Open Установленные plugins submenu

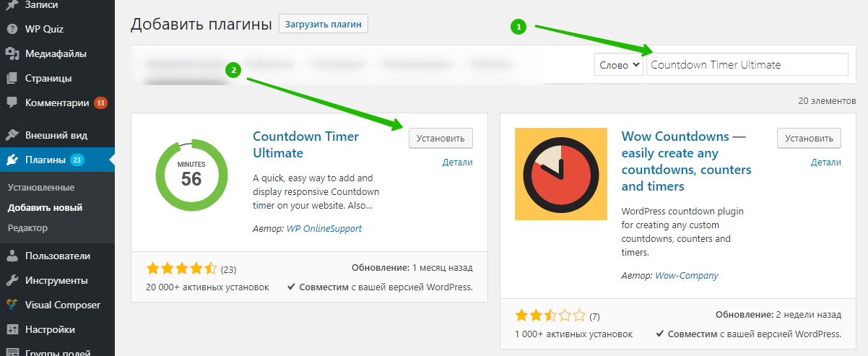pyautogui.click(x=41, y=187)
